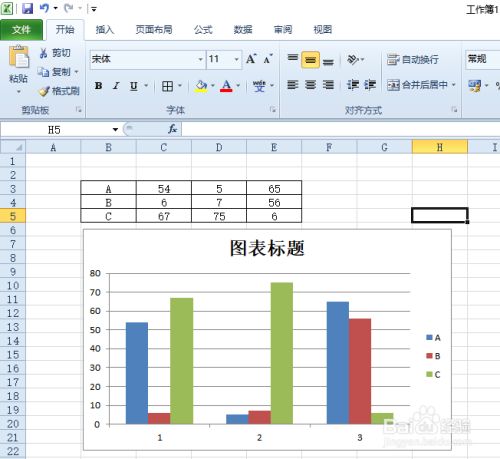Open the font size 11 dropdown
500x459 pixels.
[236, 59]
